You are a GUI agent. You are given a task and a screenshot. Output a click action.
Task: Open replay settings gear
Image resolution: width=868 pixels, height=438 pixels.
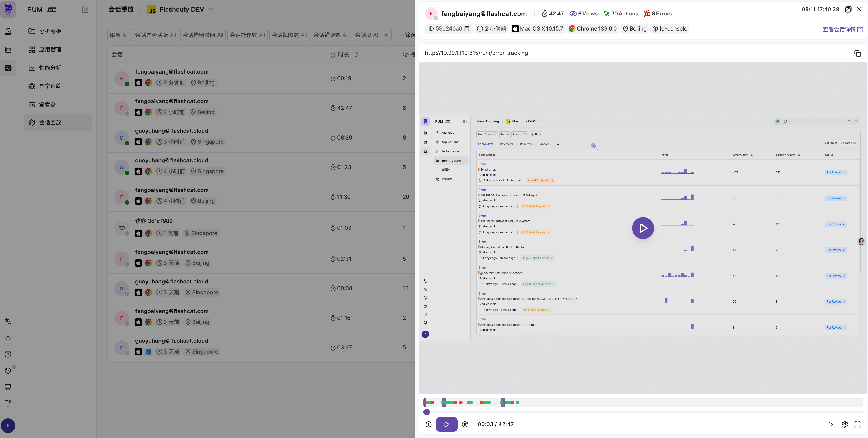point(845,424)
